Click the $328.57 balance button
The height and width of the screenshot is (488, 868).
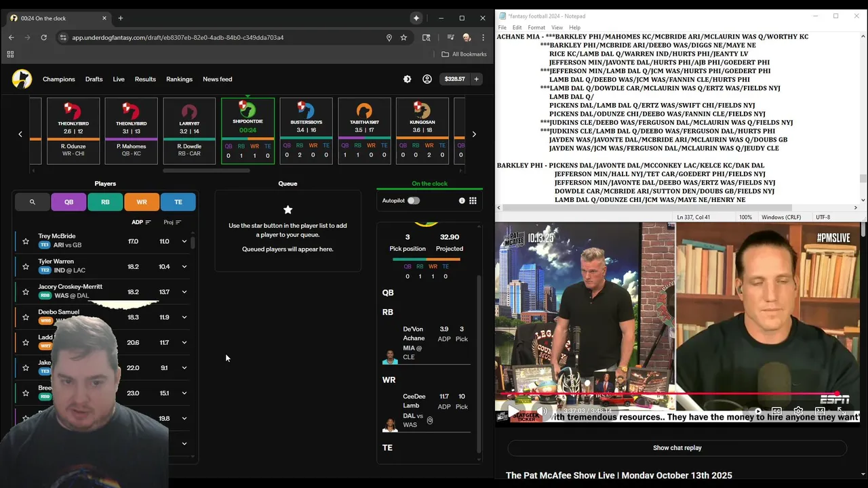(454, 79)
